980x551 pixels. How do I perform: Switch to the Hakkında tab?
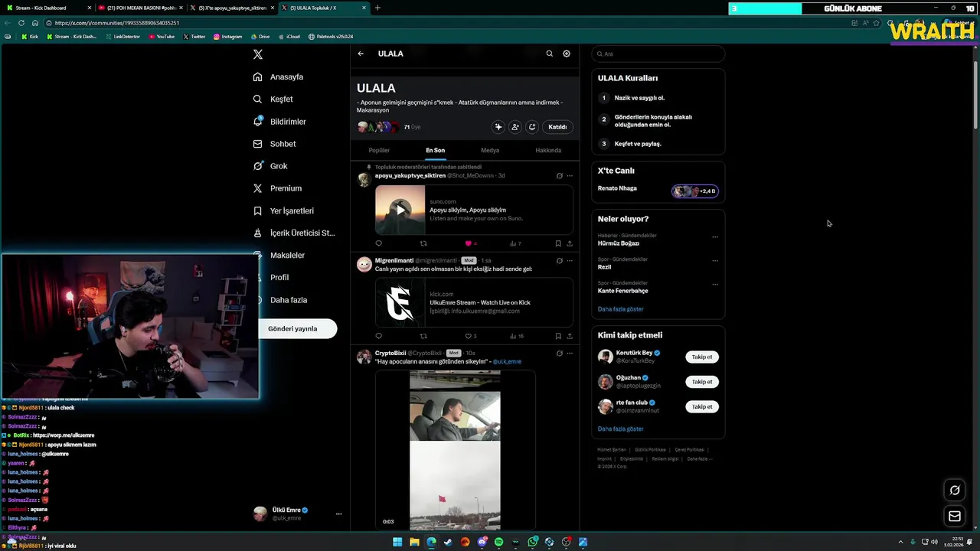tap(548, 150)
